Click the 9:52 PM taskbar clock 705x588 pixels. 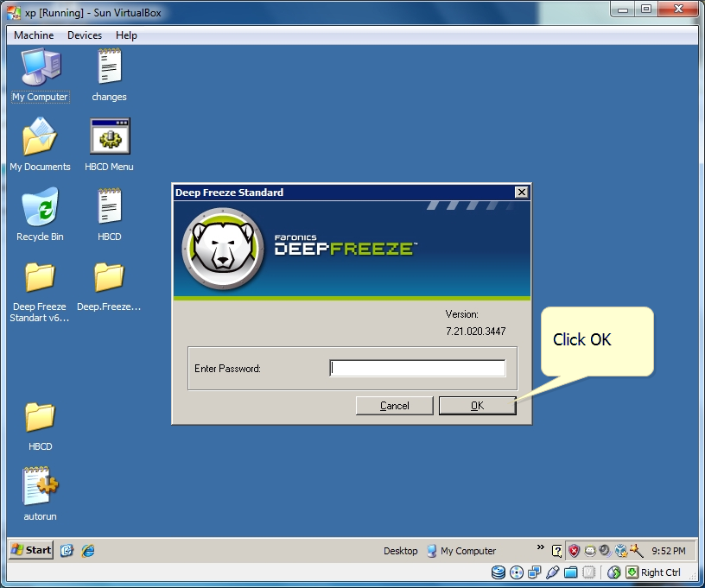[x=669, y=551]
